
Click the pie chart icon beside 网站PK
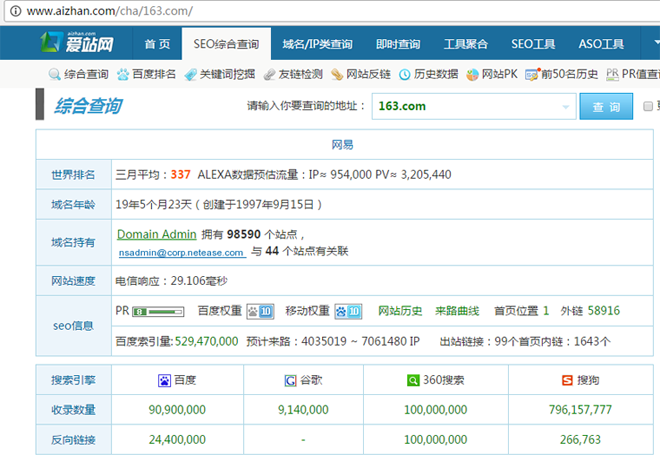pyautogui.click(x=472, y=75)
